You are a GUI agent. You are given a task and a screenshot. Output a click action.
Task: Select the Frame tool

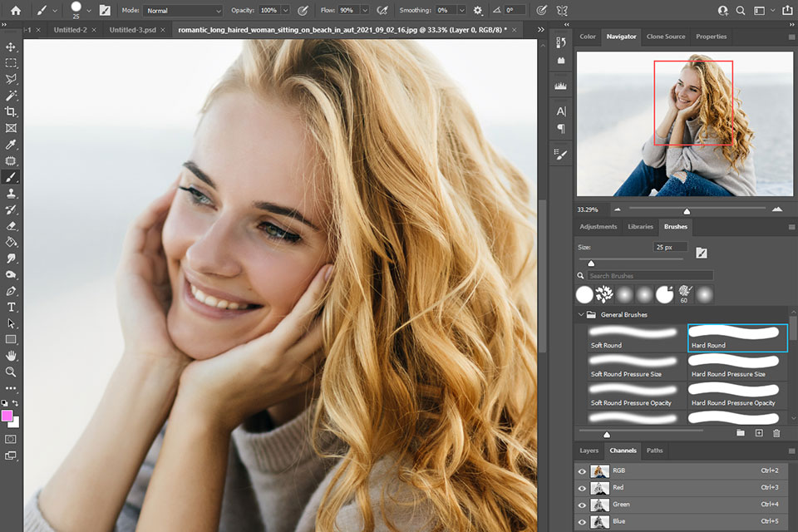point(11,128)
